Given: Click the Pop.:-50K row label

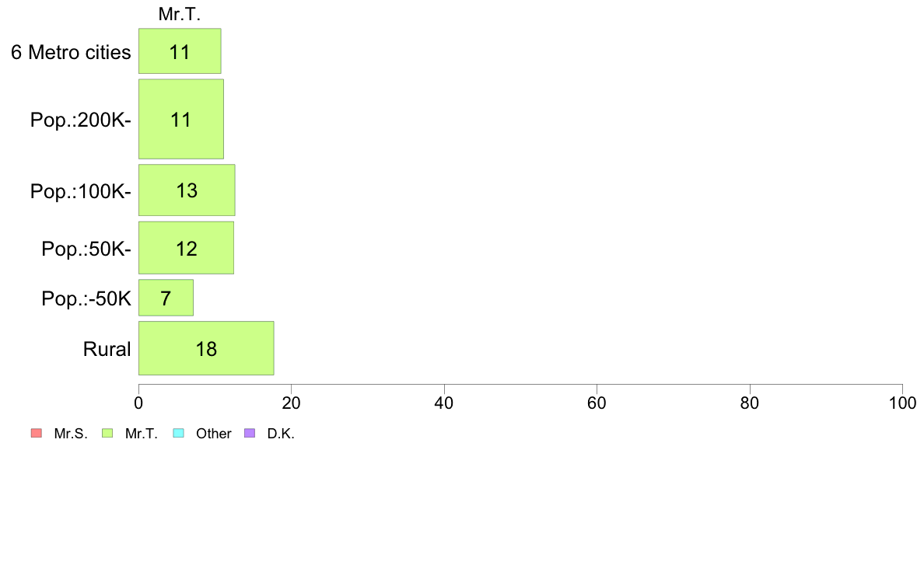Looking at the screenshot, I should click(x=86, y=298).
